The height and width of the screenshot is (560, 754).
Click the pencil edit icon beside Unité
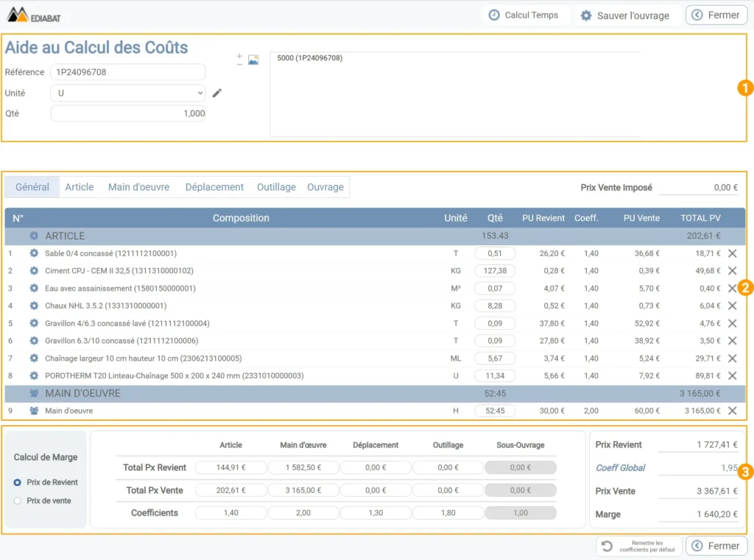(216, 93)
